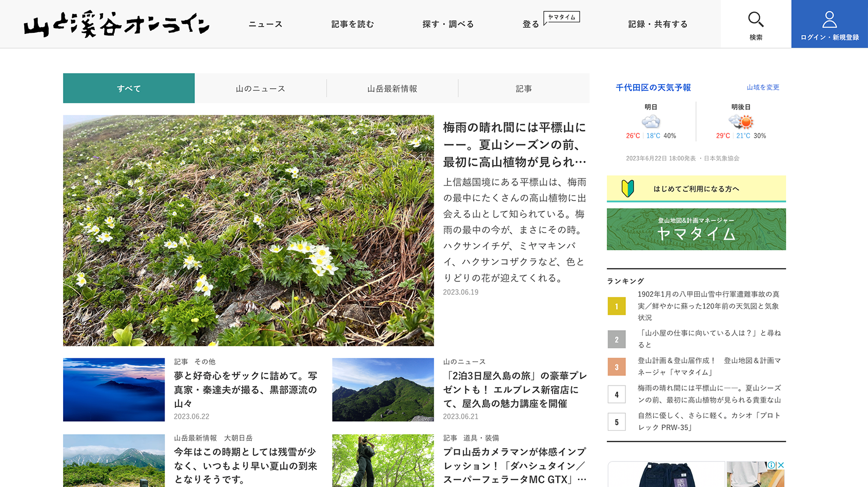
Task: Switch to the 山岳最新情報 tab
Action: pyautogui.click(x=392, y=88)
